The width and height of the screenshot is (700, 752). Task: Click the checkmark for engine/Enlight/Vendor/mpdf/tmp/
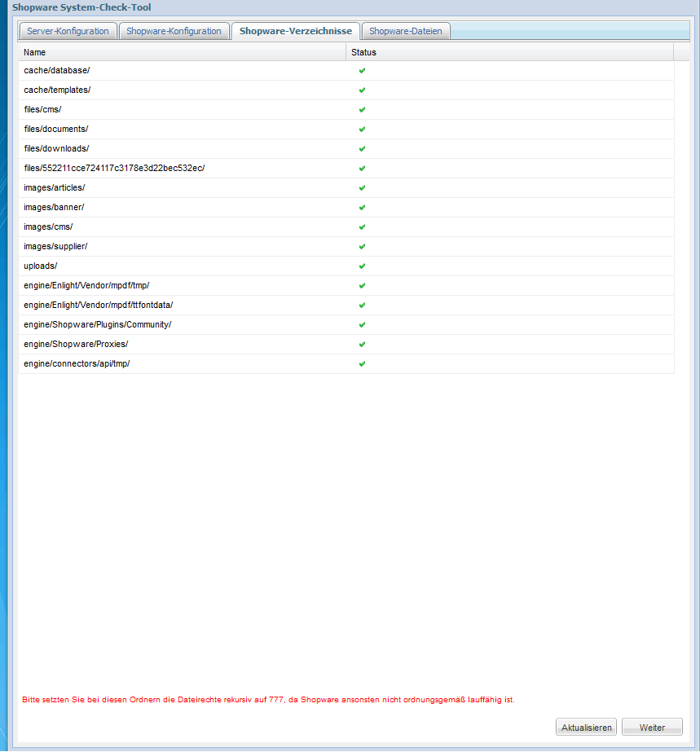coord(363,286)
